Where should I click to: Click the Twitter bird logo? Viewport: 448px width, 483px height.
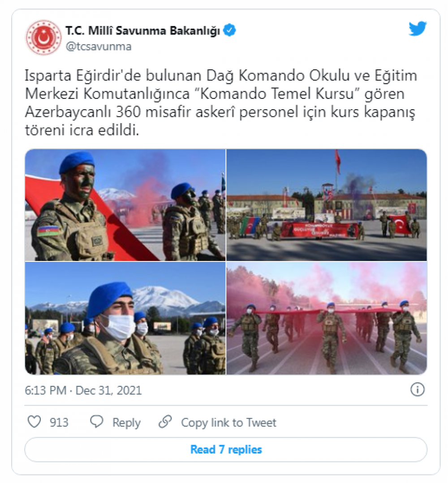point(418,29)
